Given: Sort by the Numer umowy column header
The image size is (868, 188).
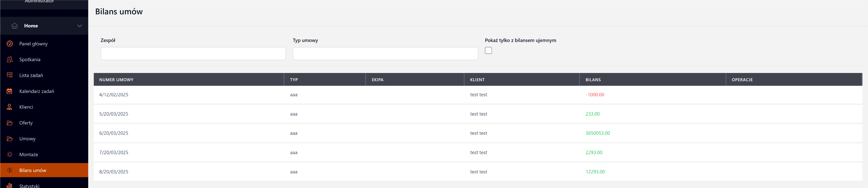Looking at the screenshot, I should [x=116, y=80].
